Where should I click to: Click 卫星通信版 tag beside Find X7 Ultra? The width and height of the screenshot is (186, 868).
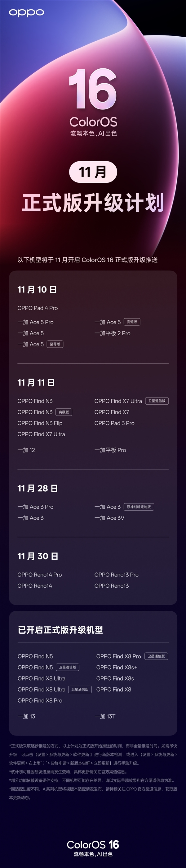157,401
